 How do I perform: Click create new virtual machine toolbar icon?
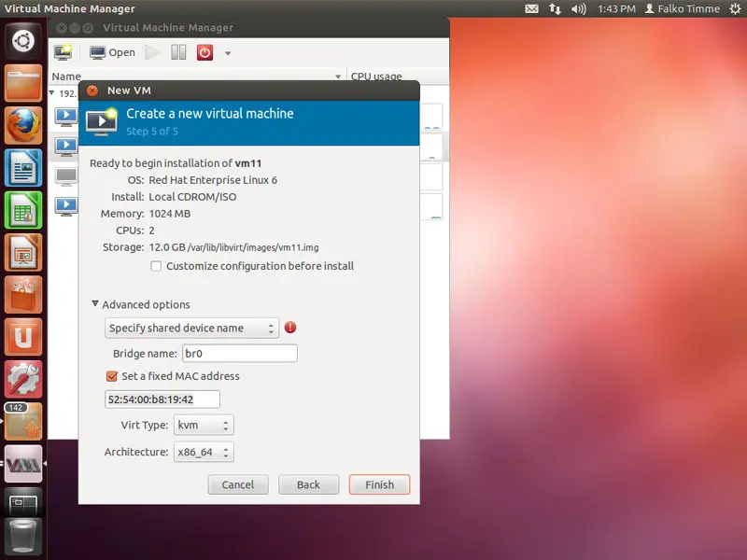coord(63,52)
